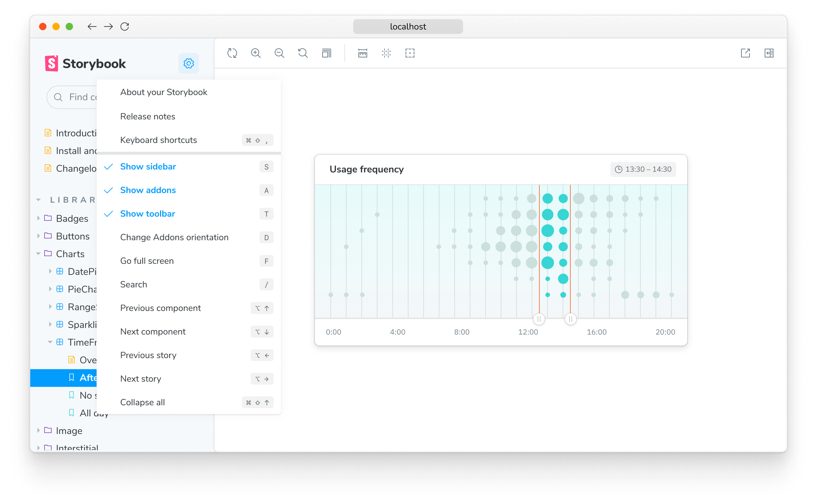The height and width of the screenshot is (504, 817).
Task: Toggle Show addons option
Action: [147, 190]
